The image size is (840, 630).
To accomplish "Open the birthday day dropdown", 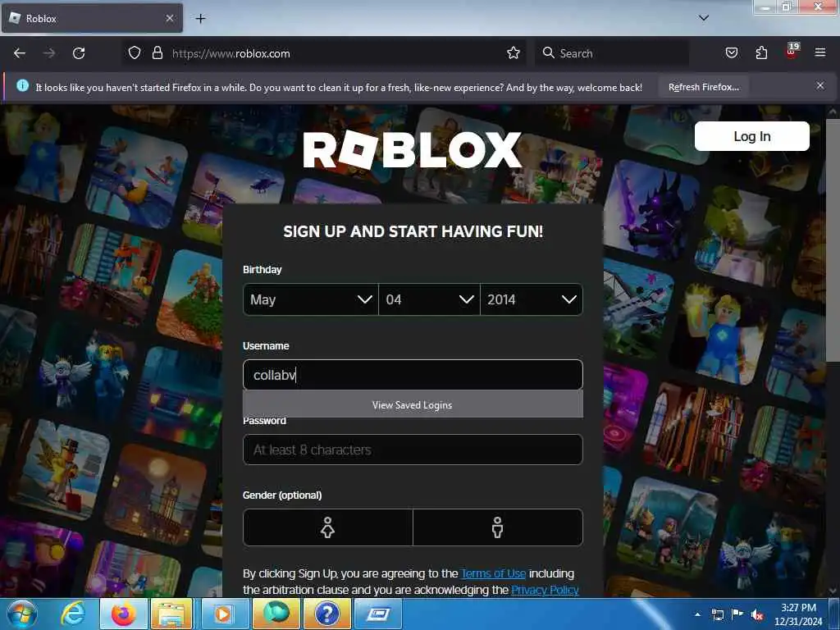I will [428, 299].
